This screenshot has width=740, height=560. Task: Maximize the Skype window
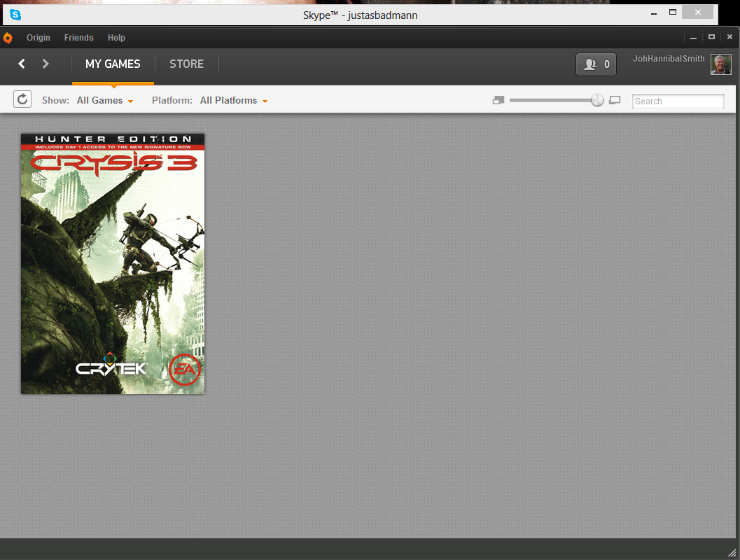pyautogui.click(x=673, y=13)
